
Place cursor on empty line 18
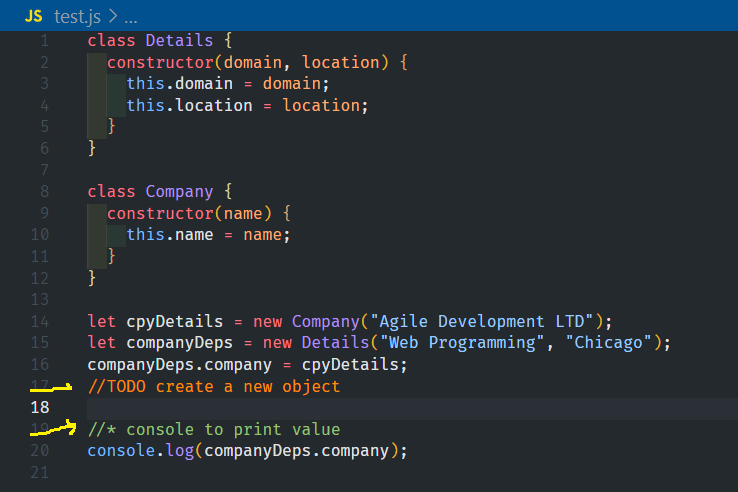[x=300, y=408]
